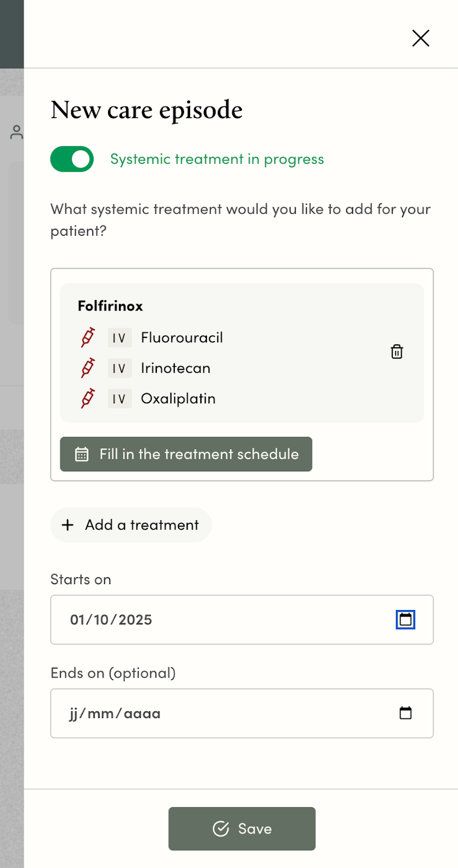Click the syringe icon next to Irinotecan
The height and width of the screenshot is (868, 458).
88,368
